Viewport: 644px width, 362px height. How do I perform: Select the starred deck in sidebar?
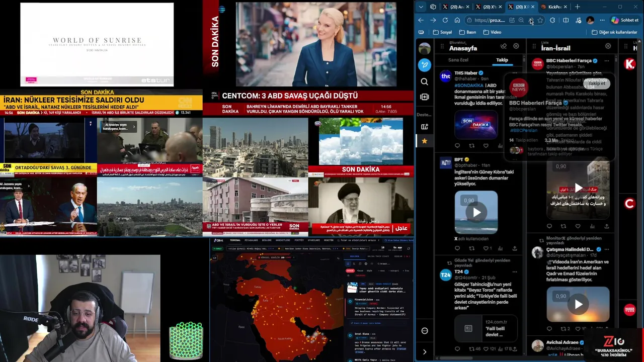pos(425,141)
